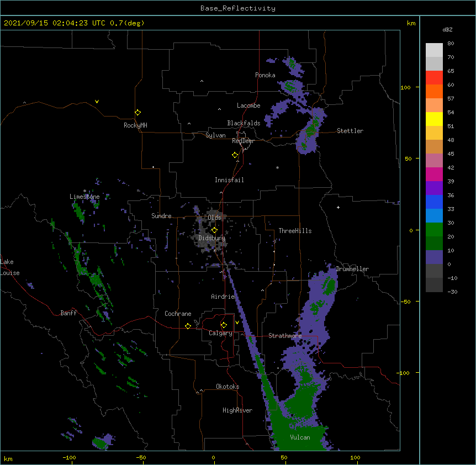Click the yellow V marker east of Calgary
Screen dimensions: 476x465
tap(237, 323)
